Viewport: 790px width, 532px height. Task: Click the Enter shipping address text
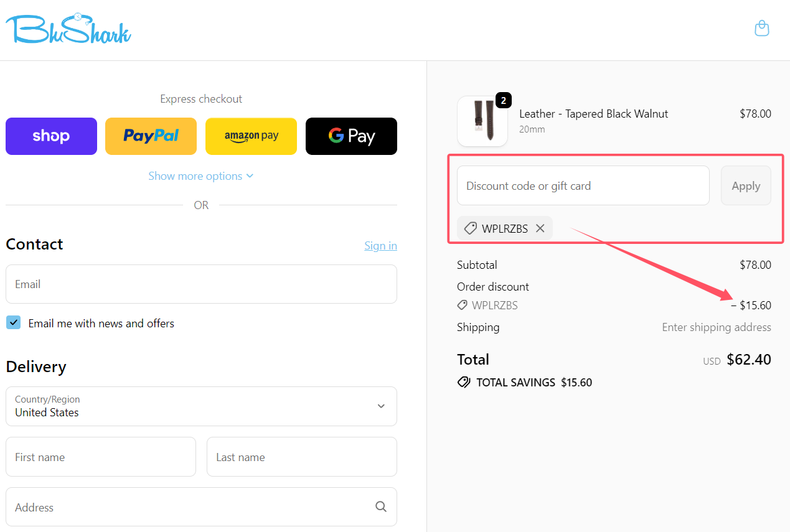tap(717, 327)
